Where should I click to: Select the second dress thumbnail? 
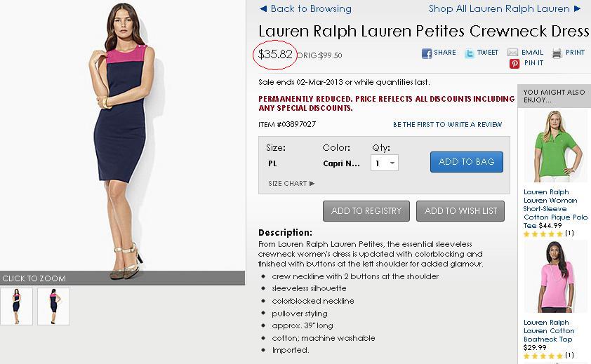[53, 306]
